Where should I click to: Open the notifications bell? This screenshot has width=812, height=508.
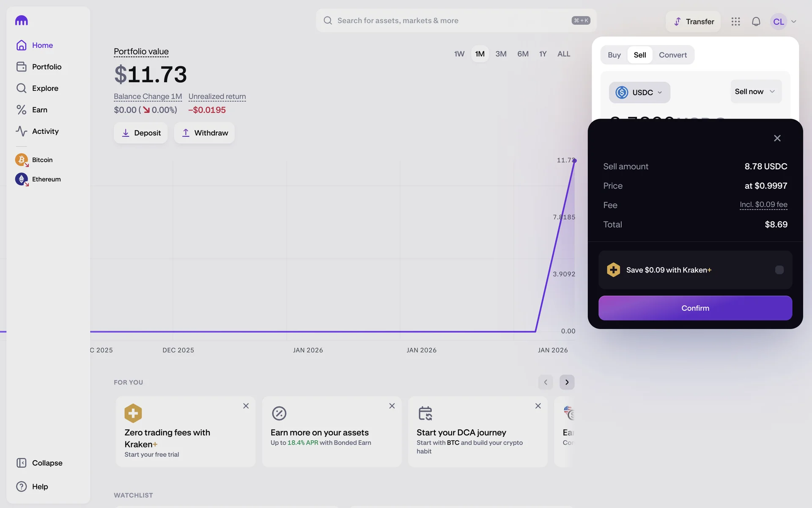coord(756,22)
